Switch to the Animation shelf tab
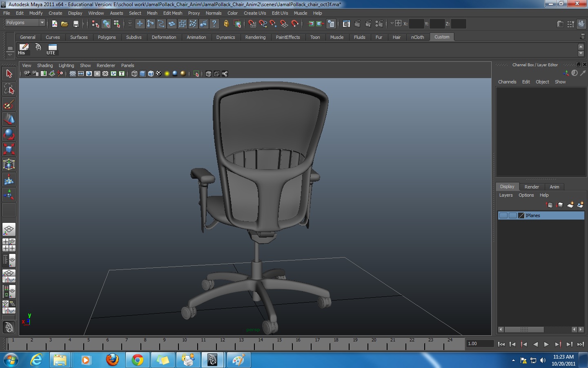588x368 pixels. (196, 37)
